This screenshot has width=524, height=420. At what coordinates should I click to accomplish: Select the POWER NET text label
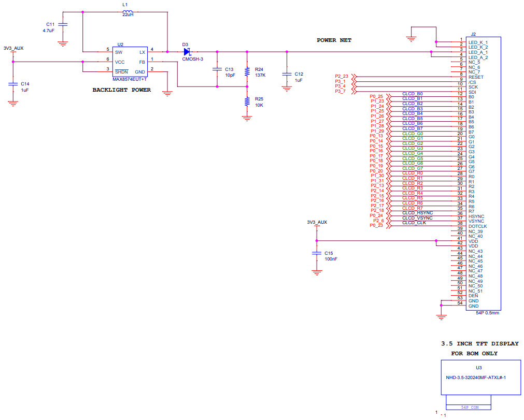point(334,40)
